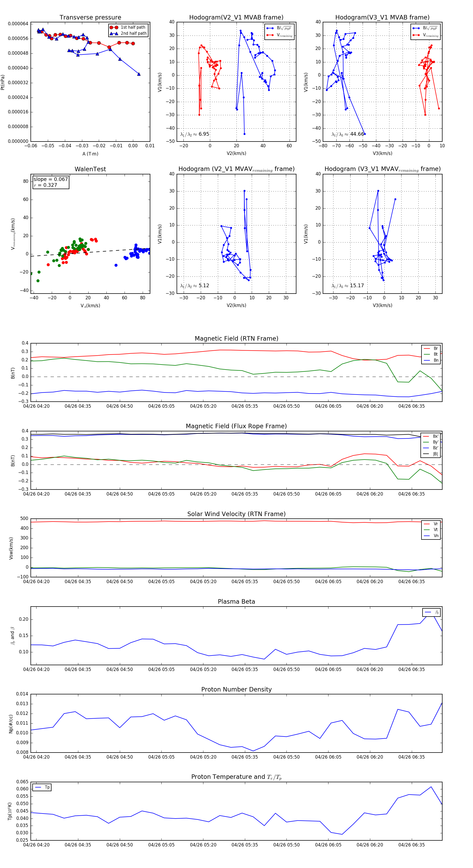Click the 'Pt(nPa)' y-axis label
This screenshot has height=868, width=473.
[3, 82]
